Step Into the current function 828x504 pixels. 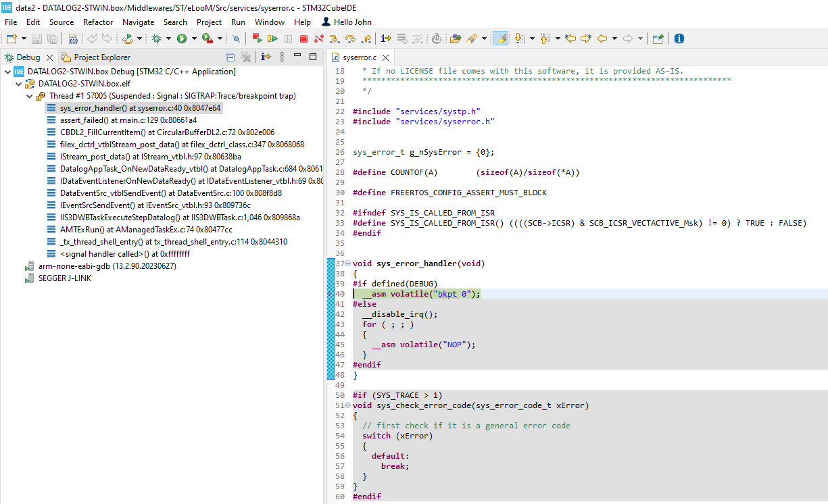[335, 38]
